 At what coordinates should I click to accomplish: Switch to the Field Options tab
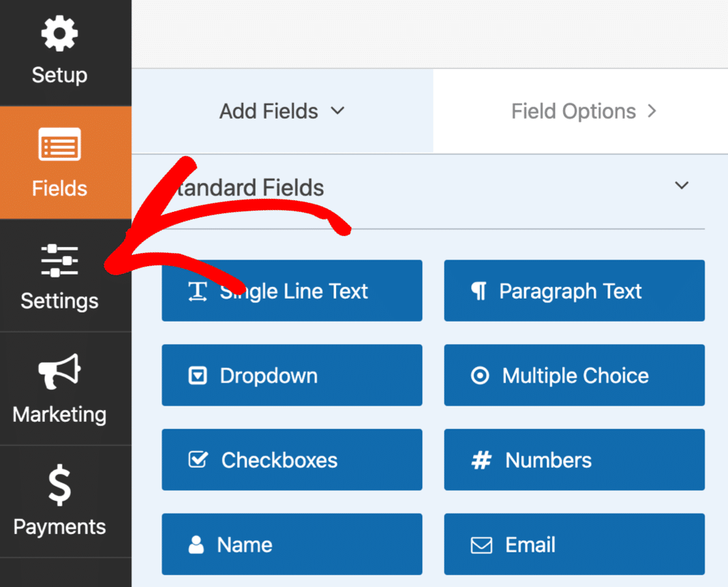[x=574, y=112]
